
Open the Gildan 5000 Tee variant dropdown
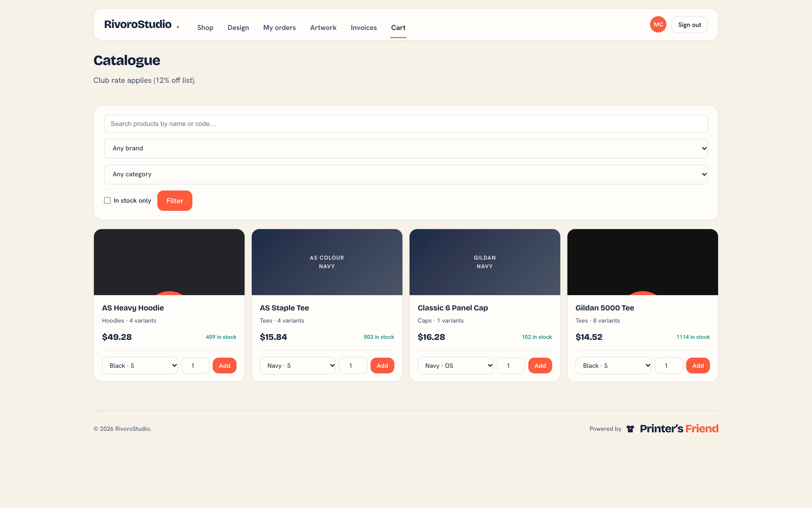pos(613,366)
